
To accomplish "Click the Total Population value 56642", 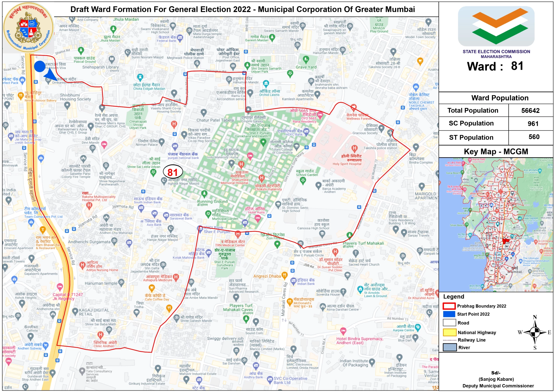I will pos(530,110).
